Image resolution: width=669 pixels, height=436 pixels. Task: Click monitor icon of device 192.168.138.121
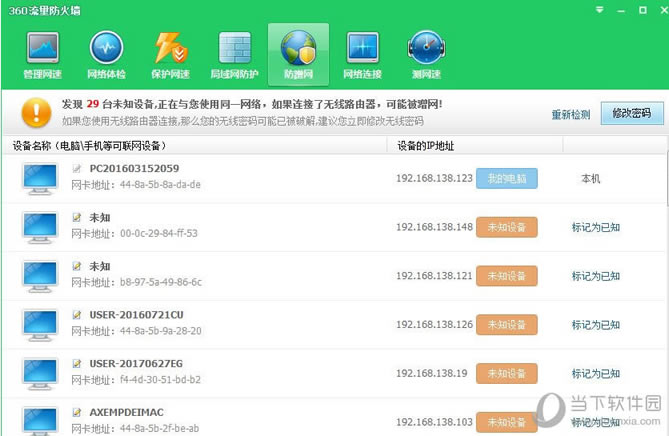[x=40, y=276]
